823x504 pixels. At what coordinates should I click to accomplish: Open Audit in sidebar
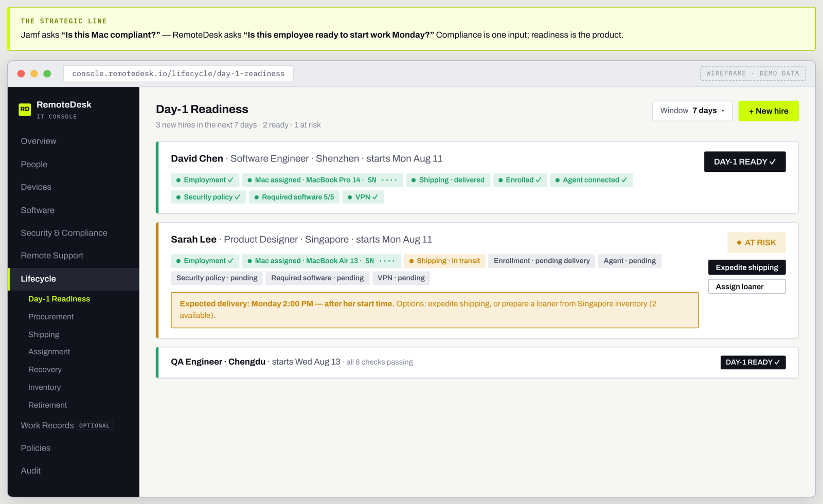(30, 471)
